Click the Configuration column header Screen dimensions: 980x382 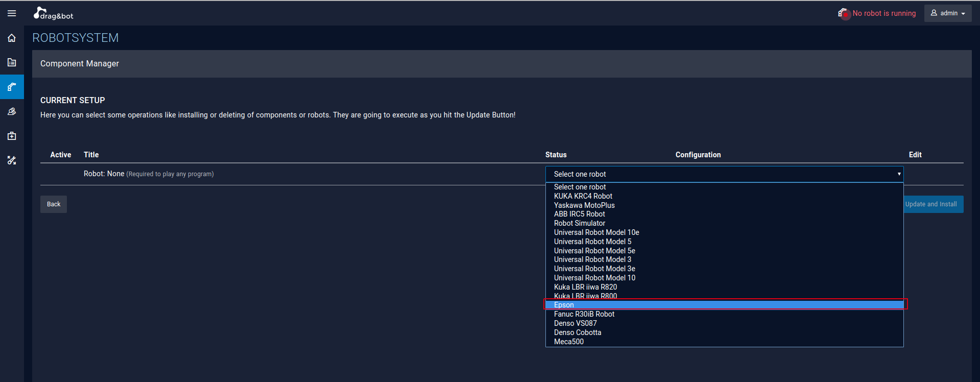click(x=698, y=155)
